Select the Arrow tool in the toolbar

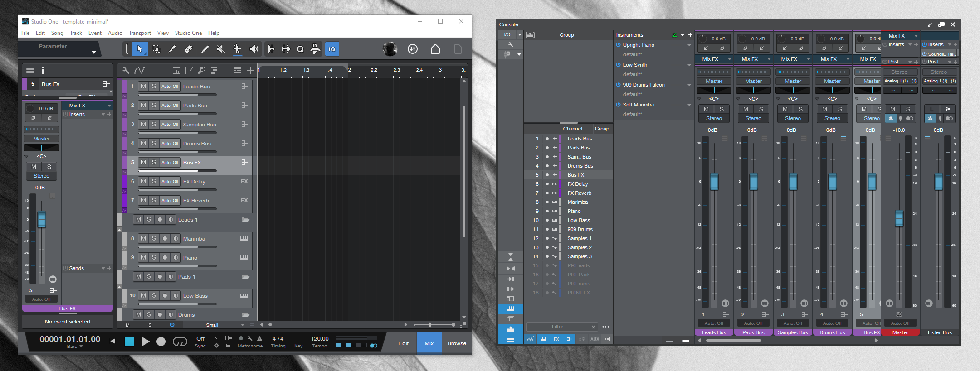140,49
